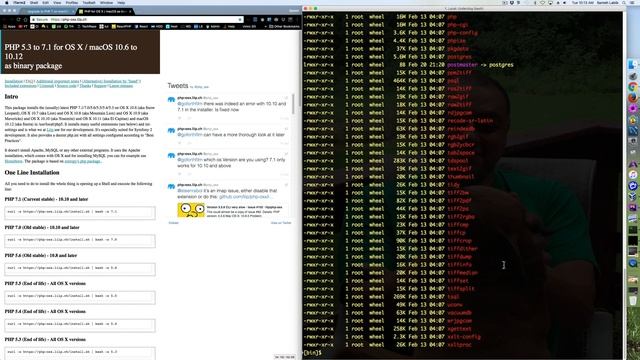Open the Profiles menu in menu bar
The width and height of the screenshot is (640, 360).
pos(72,2)
